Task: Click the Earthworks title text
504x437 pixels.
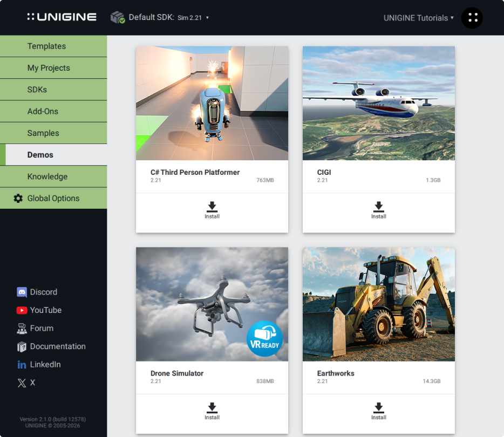Action: [336, 373]
